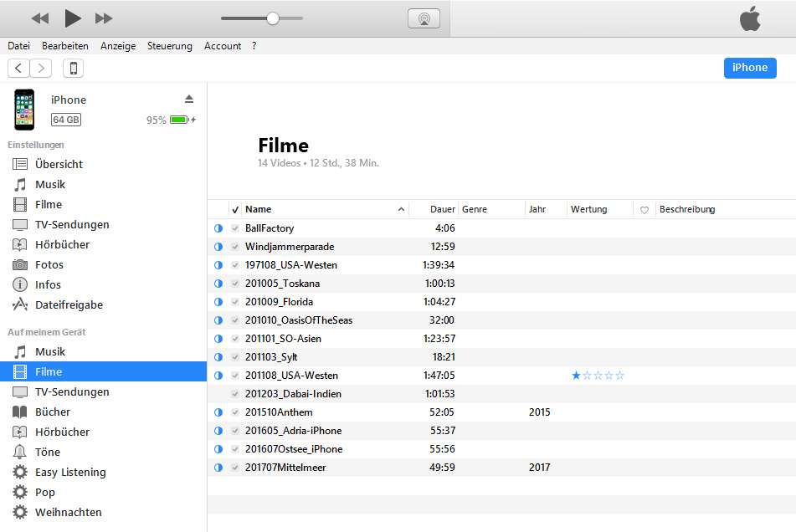Open the Account menu
The height and width of the screenshot is (532, 796).
tap(223, 46)
